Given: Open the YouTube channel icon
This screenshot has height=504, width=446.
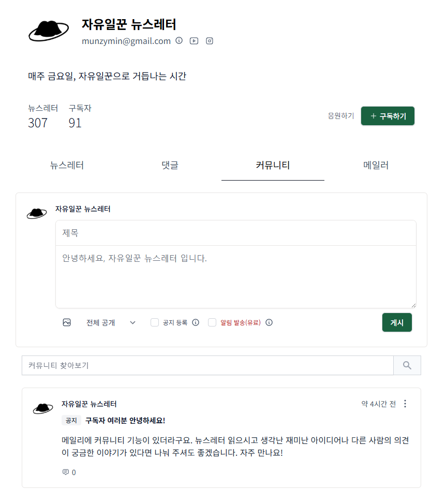Looking at the screenshot, I should tap(194, 40).
